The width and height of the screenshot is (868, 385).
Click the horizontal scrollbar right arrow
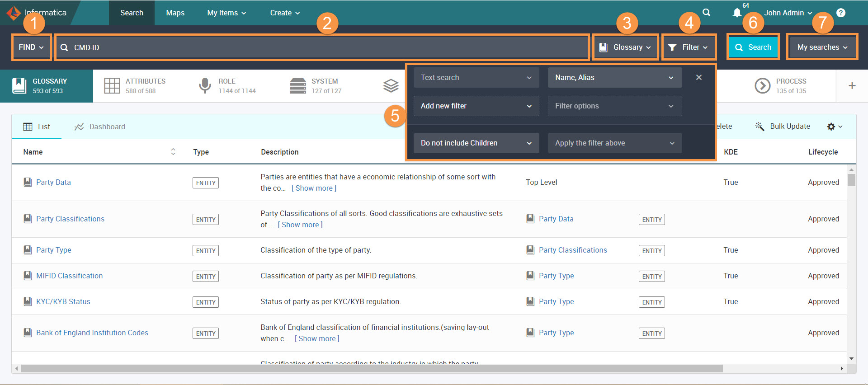click(842, 369)
